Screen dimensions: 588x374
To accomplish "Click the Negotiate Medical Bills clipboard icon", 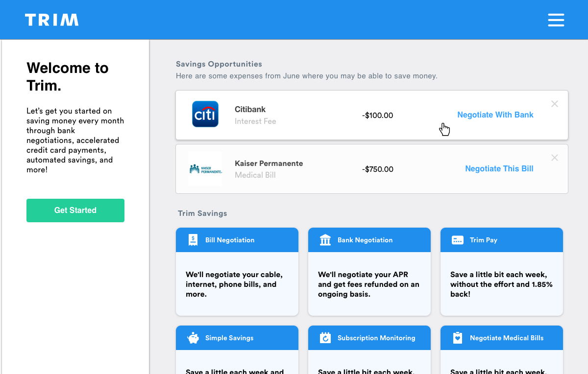I will click(458, 338).
